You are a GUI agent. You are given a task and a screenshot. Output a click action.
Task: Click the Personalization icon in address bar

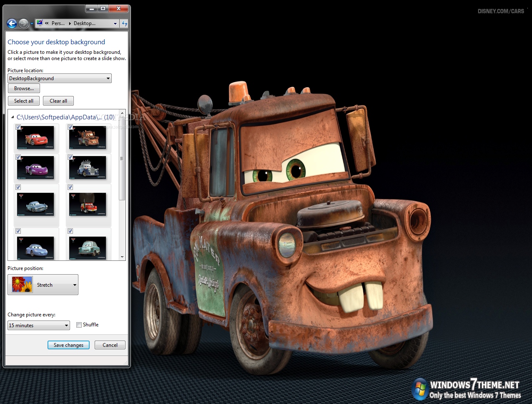pos(40,23)
